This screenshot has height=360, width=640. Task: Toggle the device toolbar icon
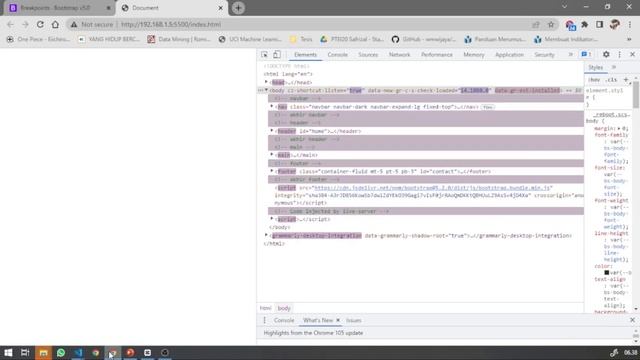click(x=277, y=55)
